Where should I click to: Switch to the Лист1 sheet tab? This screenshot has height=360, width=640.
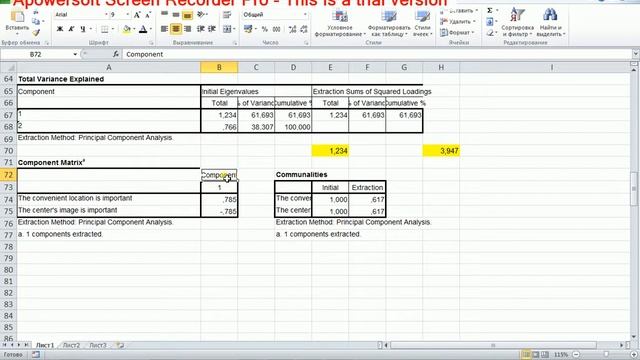pos(44,345)
